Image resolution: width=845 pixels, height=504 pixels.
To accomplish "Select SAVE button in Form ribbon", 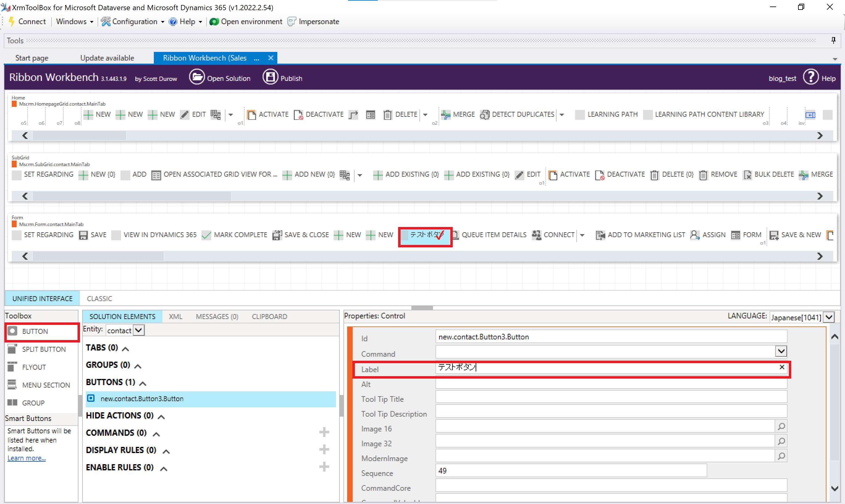I will [93, 235].
